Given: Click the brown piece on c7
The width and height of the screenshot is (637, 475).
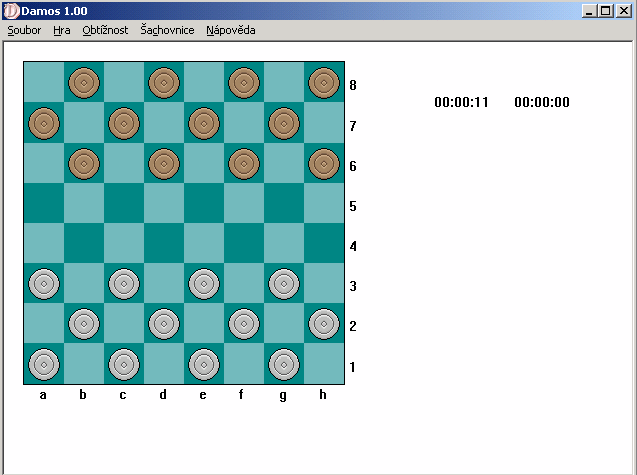Looking at the screenshot, I should (124, 124).
